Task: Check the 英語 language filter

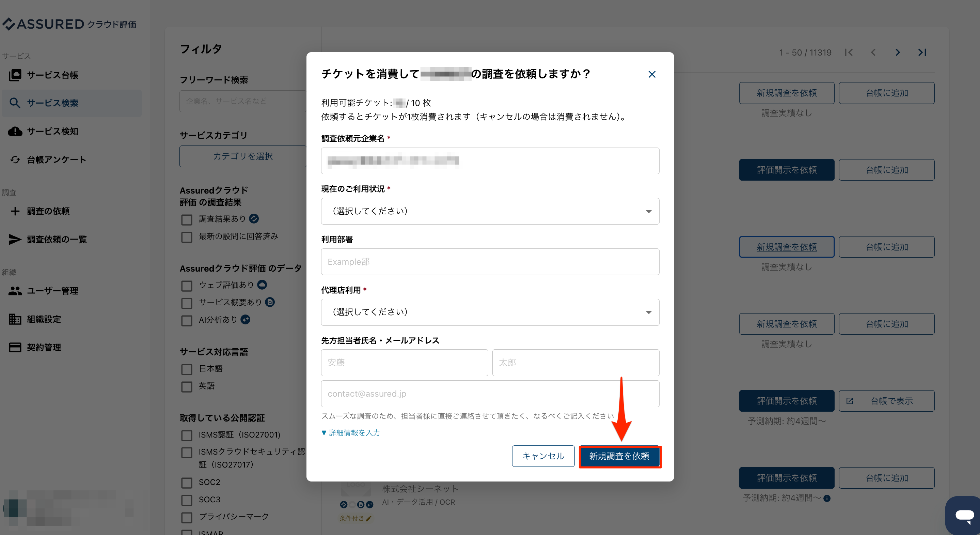Action: [x=186, y=387]
